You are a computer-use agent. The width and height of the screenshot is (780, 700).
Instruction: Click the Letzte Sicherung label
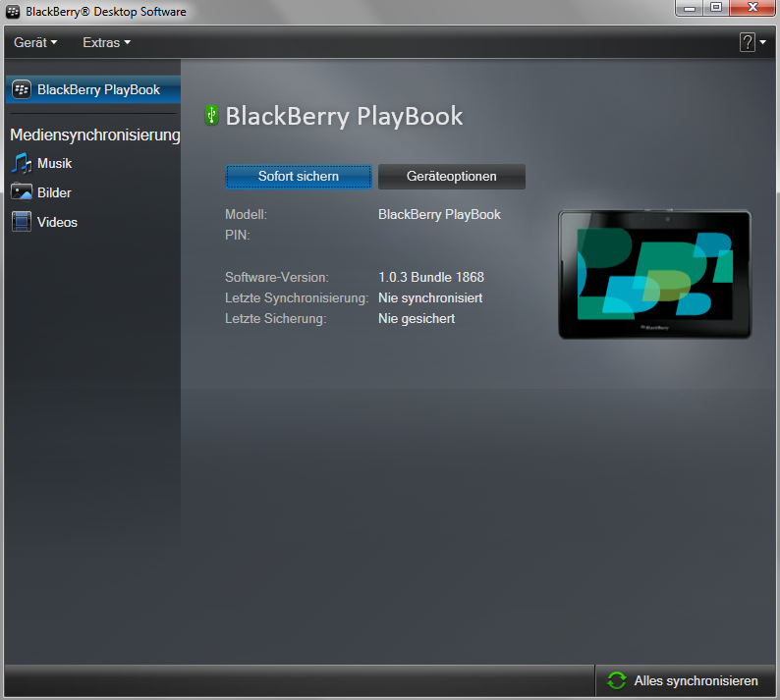pyautogui.click(x=276, y=319)
